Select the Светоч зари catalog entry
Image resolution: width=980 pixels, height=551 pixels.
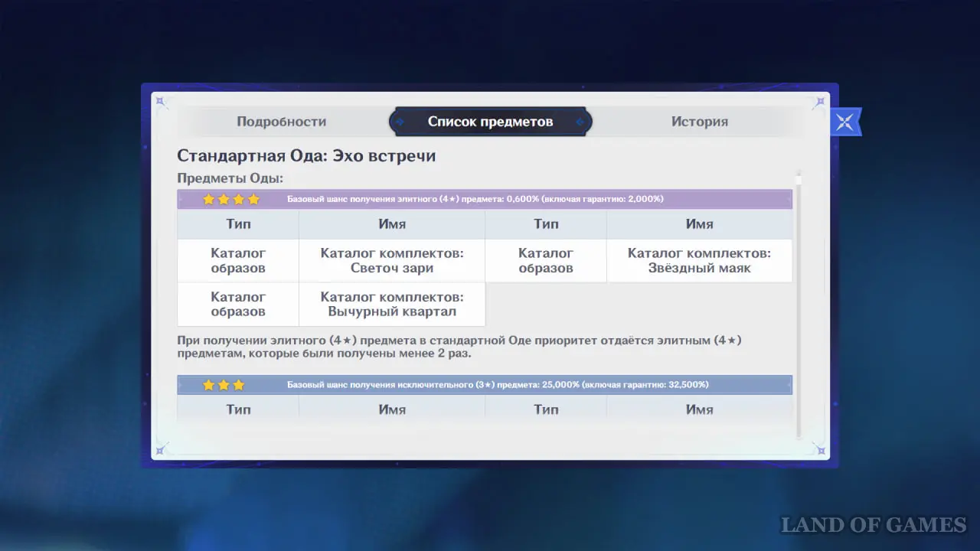point(392,261)
